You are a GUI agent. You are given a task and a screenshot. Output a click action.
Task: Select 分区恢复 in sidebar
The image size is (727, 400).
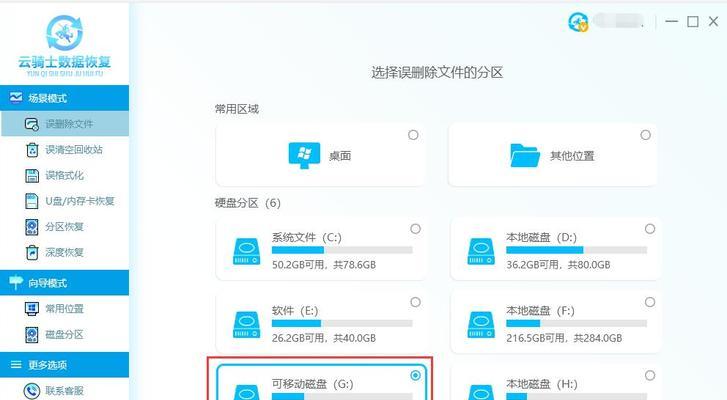click(x=64, y=227)
